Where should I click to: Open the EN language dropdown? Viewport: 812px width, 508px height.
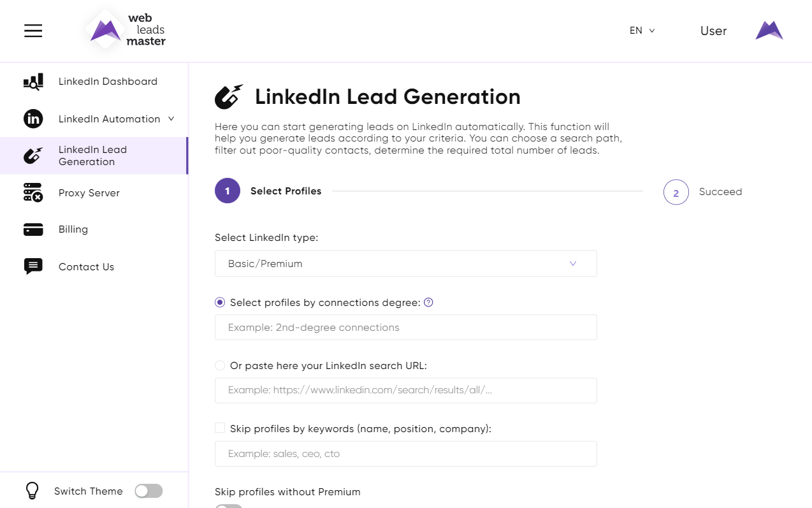click(642, 31)
